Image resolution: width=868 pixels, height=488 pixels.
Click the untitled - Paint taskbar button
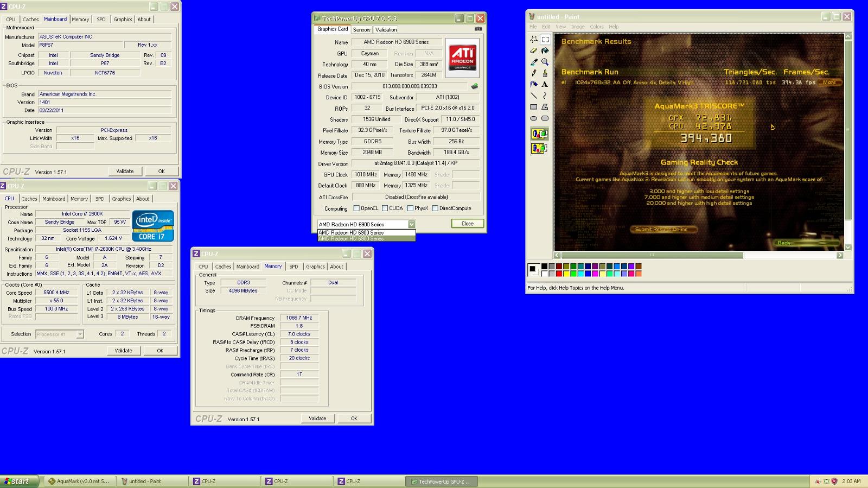pos(152,481)
